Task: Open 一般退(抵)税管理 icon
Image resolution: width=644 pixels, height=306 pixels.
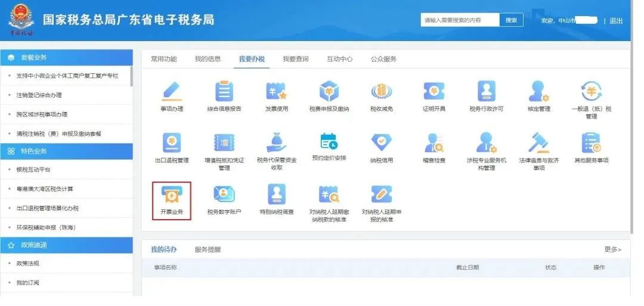Action: pyautogui.click(x=592, y=92)
